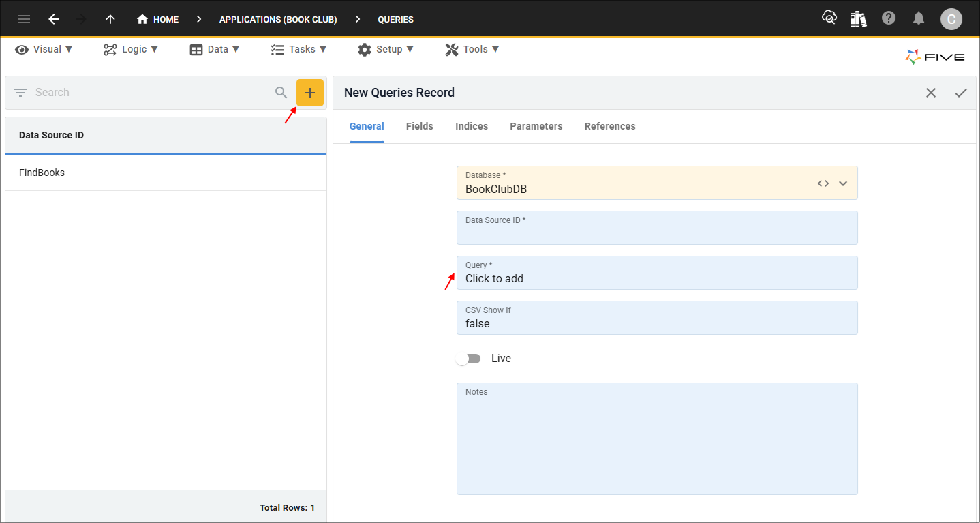This screenshot has width=980, height=523.
Task: Open the Setup menu
Action: 385,49
